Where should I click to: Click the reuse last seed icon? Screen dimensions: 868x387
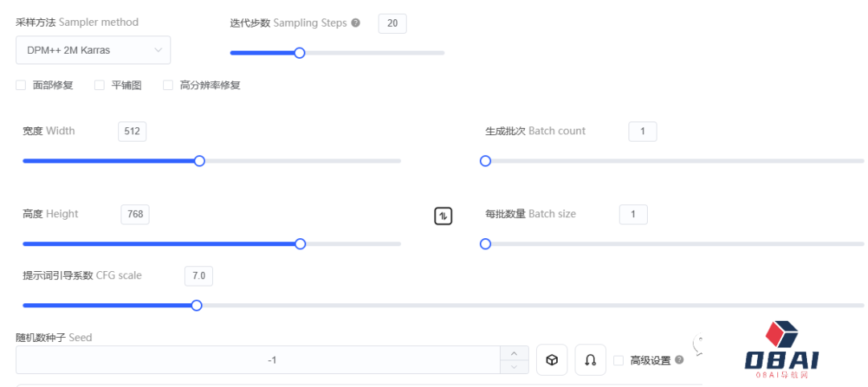click(591, 360)
